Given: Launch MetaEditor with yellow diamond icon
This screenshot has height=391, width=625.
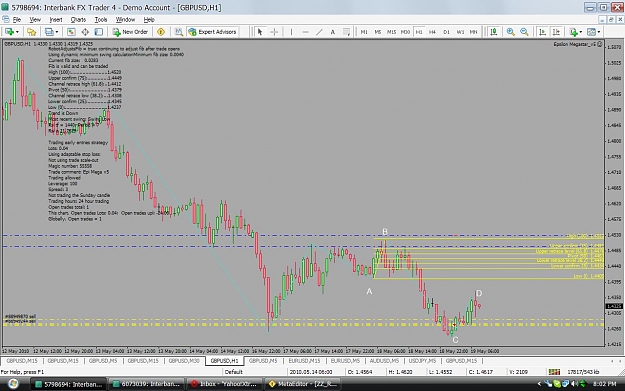Looking at the screenshot, I should tap(161, 32).
